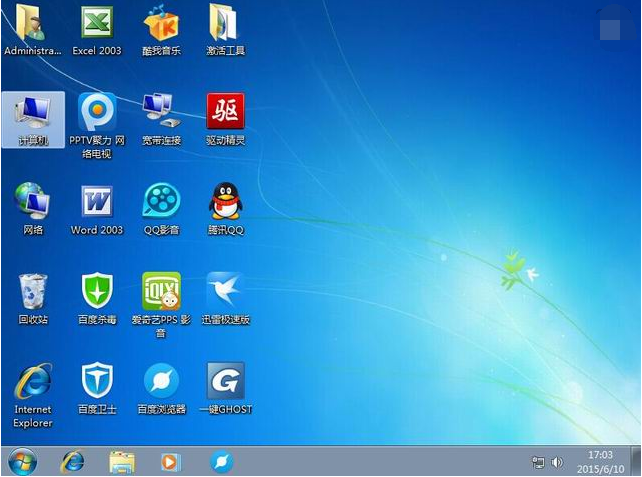Click the volume speaker tray icon

(557, 462)
